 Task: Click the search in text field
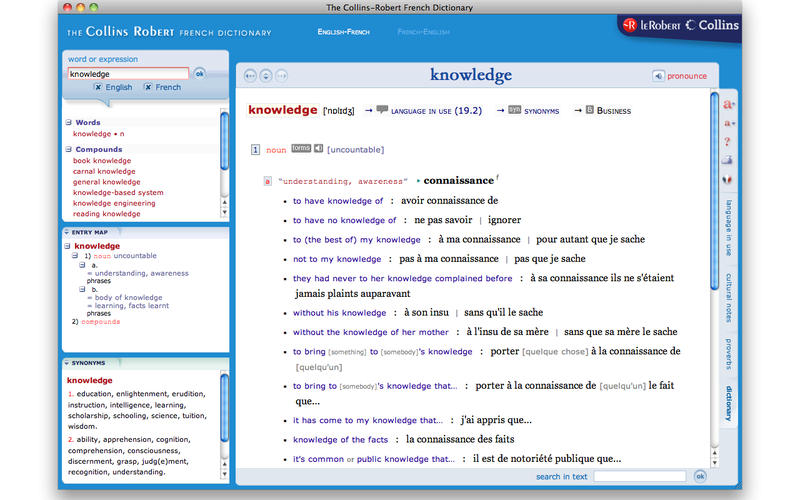639,477
